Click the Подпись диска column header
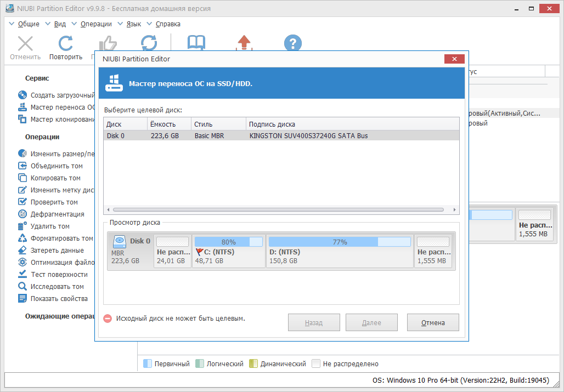564x392 pixels. 352,124
